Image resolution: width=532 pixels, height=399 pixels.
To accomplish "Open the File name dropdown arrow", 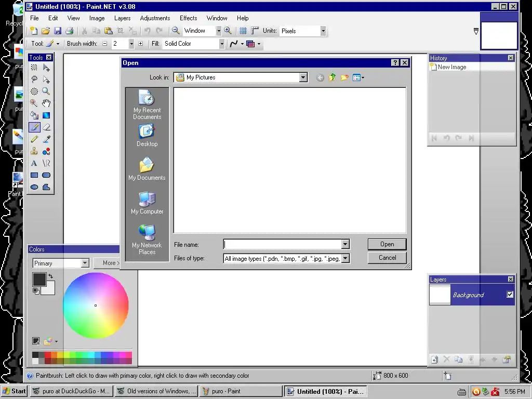I will 345,244.
